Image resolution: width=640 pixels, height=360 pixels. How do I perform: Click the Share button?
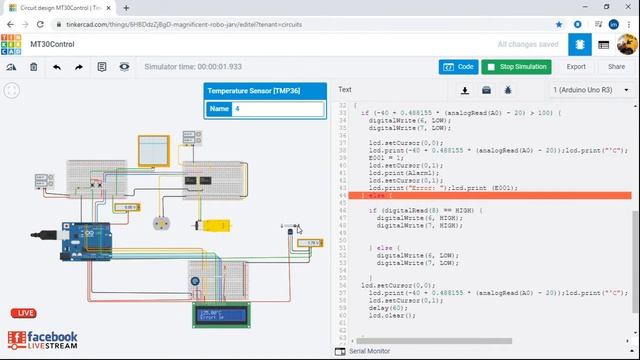tap(616, 67)
